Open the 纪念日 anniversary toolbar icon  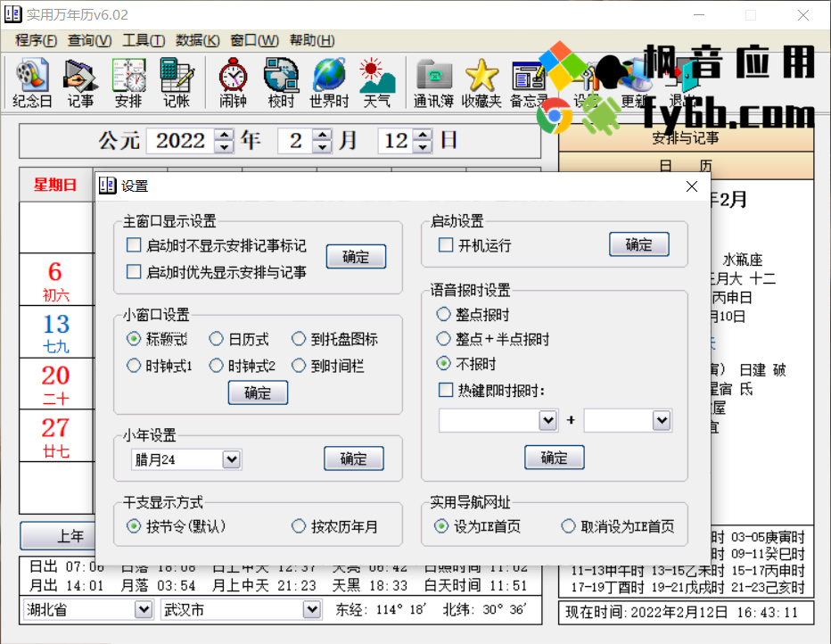(x=32, y=83)
